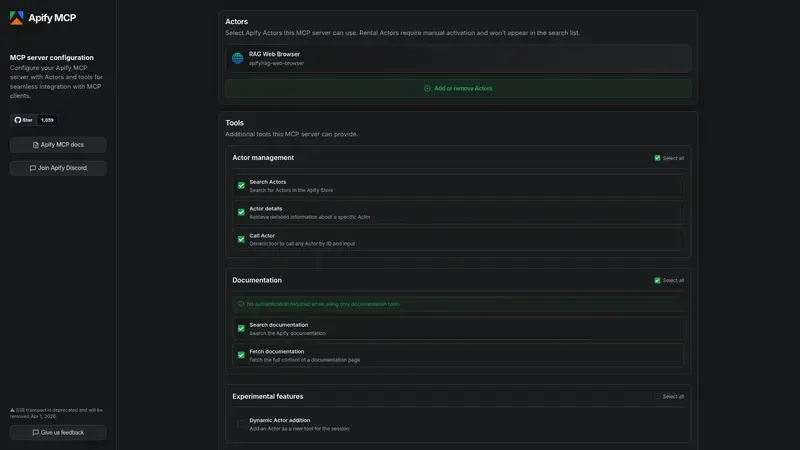Click the SSE deprecation warning icon
Image resolution: width=800 pixels, height=450 pixels.
(12, 410)
